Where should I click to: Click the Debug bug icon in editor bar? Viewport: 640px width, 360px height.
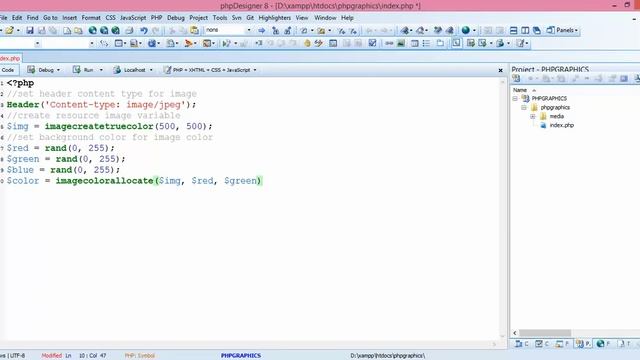(31, 70)
